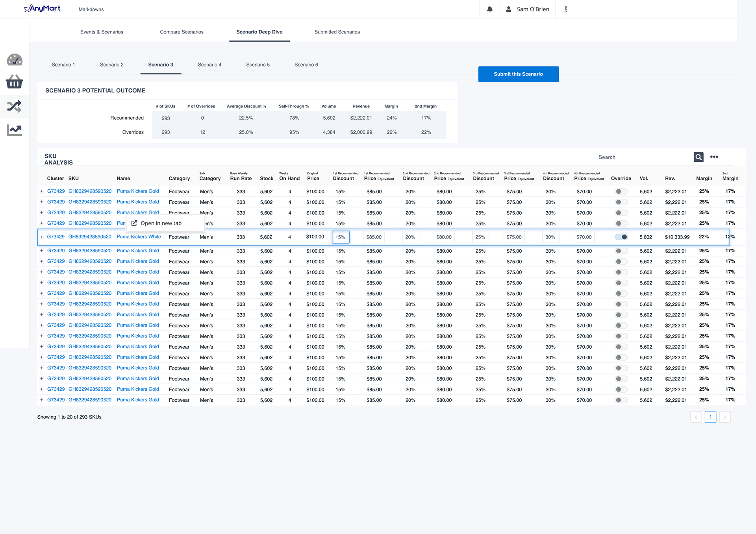Open the Compare Scenarios link
The width and height of the screenshot is (756, 534).
click(182, 32)
